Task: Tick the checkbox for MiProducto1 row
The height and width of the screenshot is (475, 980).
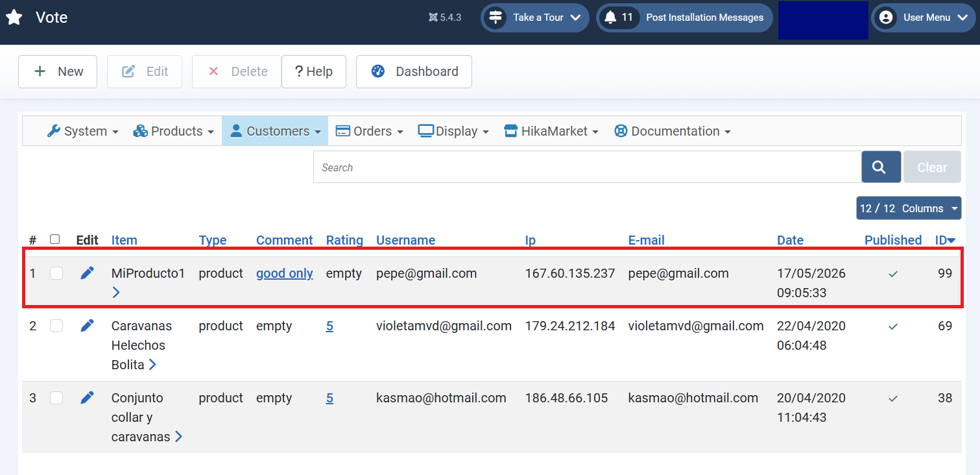Action: (56, 273)
